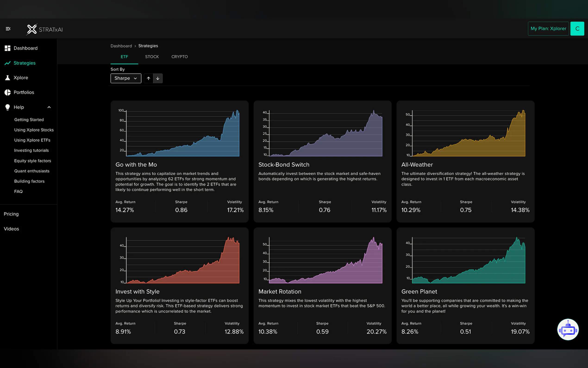The height and width of the screenshot is (368, 588).
Task: Click the STRATxAI logo
Action: [x=45, y=29]
